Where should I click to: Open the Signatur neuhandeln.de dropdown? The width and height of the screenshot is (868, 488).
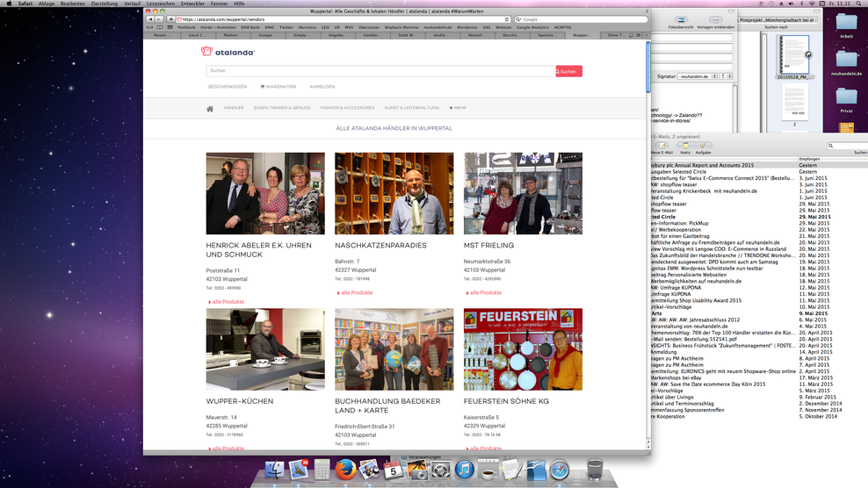698,76
